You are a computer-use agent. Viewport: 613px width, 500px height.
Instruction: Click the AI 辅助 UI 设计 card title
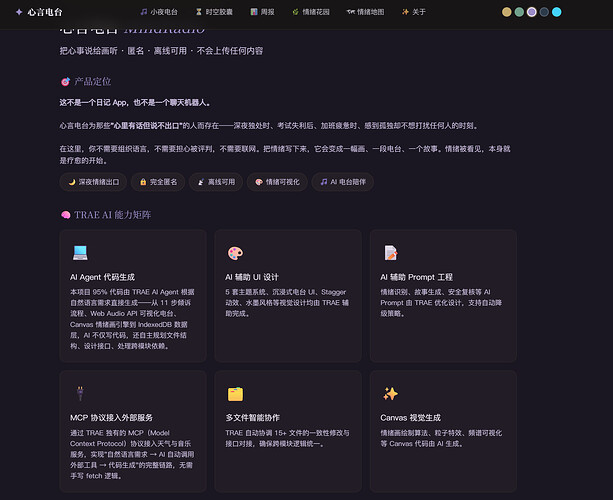pyautogui.click(x=252, y=277)
